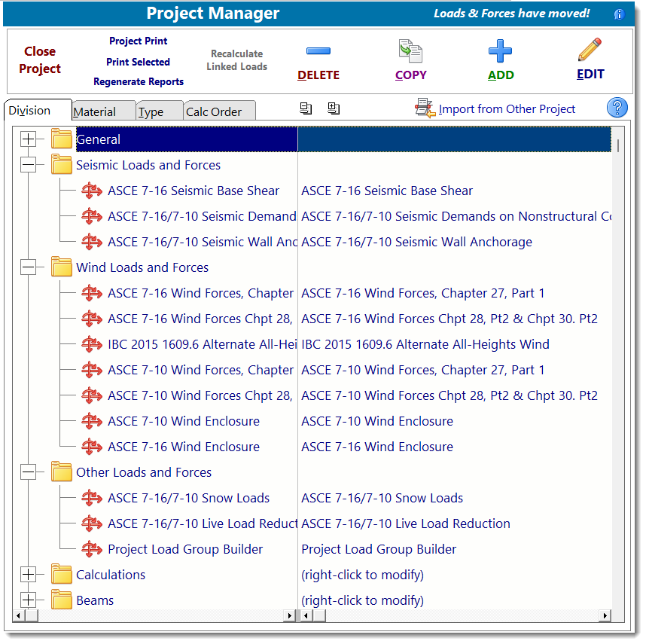Collapse the Wind Loads and Forces folder
Viewport: 646px width, 644px height.
coord(28,267)
